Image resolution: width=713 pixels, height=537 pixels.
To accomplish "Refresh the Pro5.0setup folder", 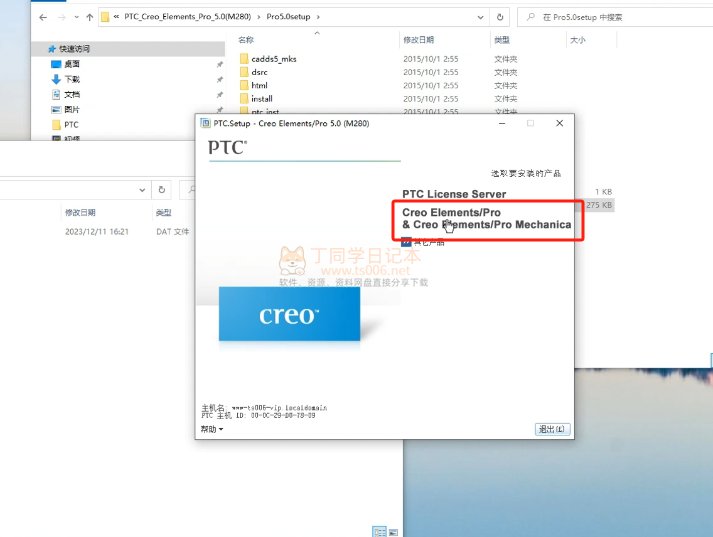I will tap(500, 17).
